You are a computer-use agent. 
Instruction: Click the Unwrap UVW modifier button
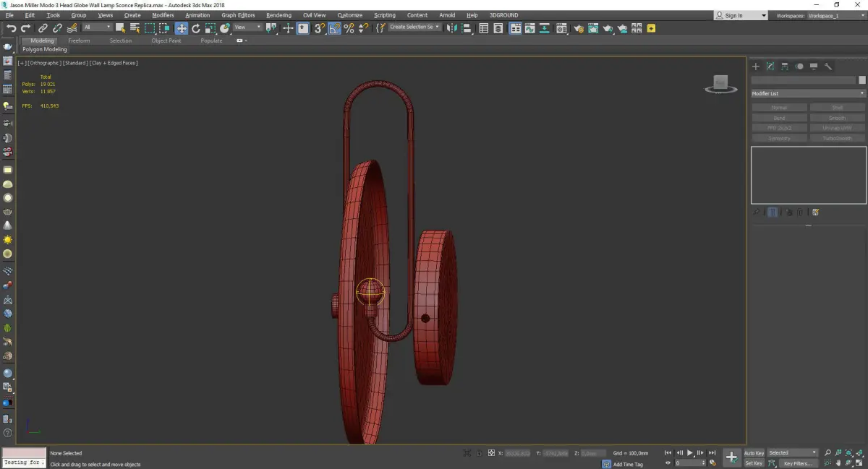tap(838, 128)
